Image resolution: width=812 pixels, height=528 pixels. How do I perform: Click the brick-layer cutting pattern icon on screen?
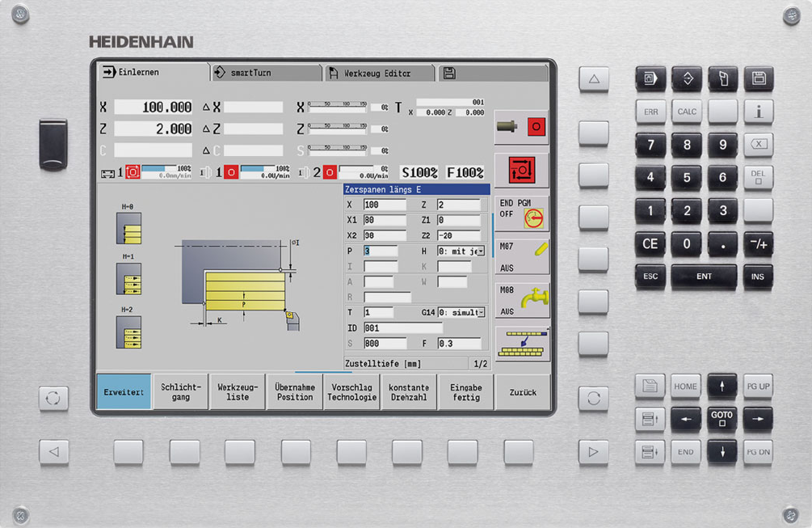coord(522,343)
